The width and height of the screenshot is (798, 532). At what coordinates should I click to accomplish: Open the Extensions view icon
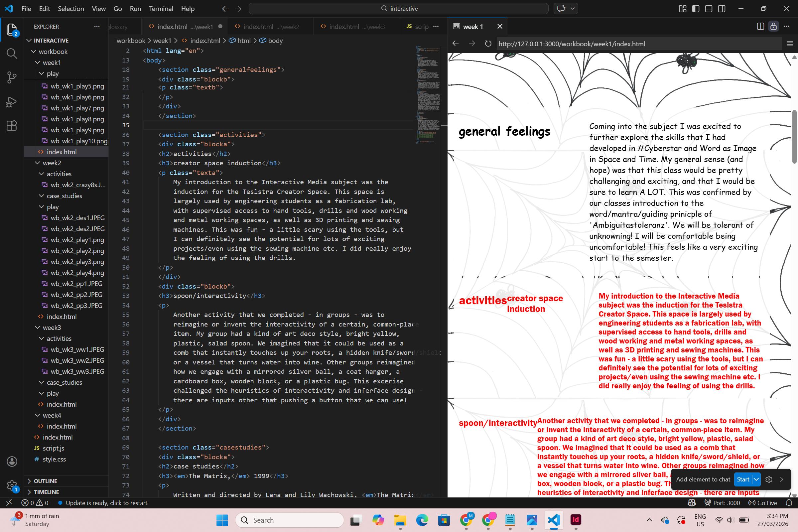click(x=12, y=126)
